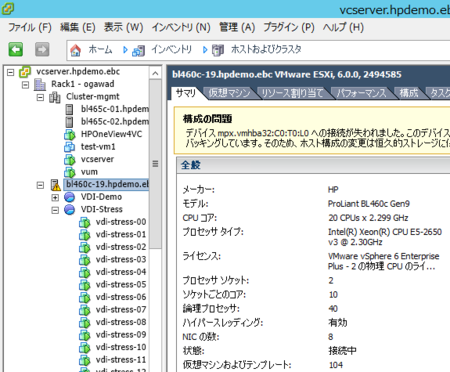Click the Cluster-mgmt cluster icon
Image resolution: width=450 pixels, height=372 pixels.
55,97
